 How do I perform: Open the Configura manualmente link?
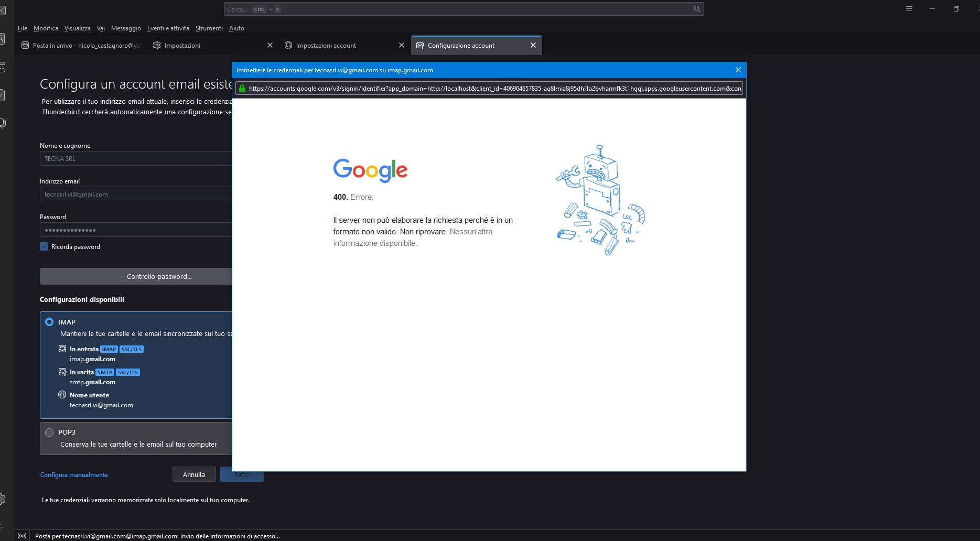74,475
